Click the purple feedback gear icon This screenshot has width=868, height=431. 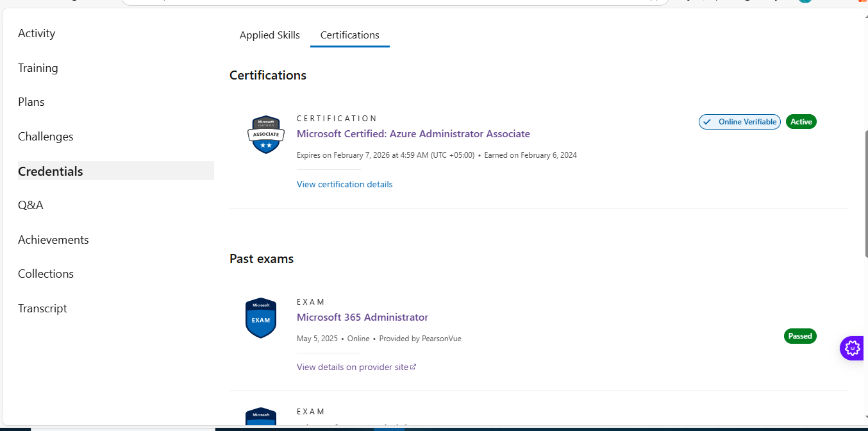tap(853, 348)
